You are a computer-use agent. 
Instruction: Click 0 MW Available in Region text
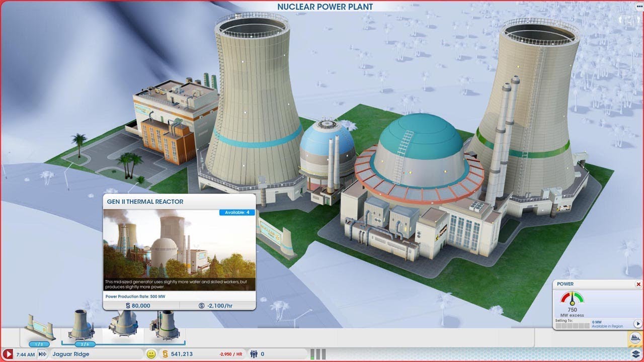(x=607, y=324)
